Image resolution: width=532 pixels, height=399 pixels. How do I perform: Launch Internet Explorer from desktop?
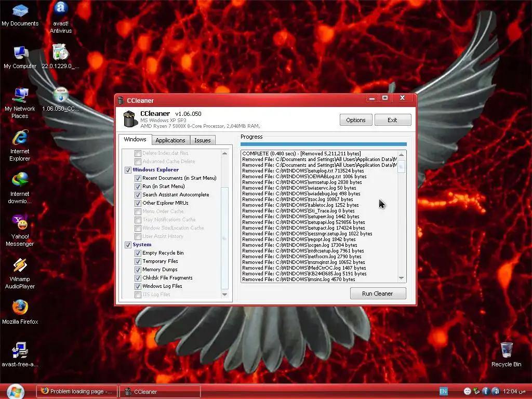coord(20,146)
